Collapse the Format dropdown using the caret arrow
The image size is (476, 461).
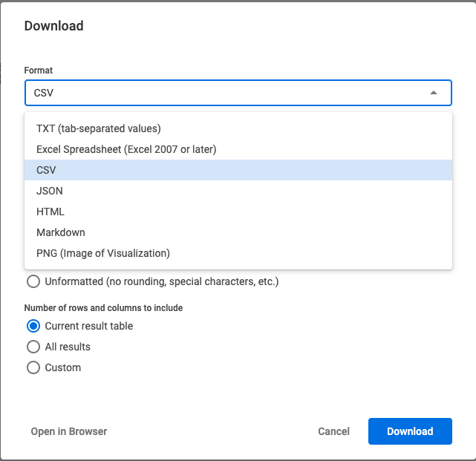(434, 93)
